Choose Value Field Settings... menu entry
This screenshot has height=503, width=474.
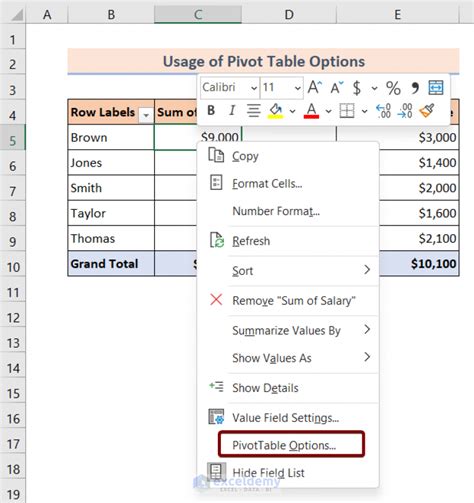click(288, 417)
